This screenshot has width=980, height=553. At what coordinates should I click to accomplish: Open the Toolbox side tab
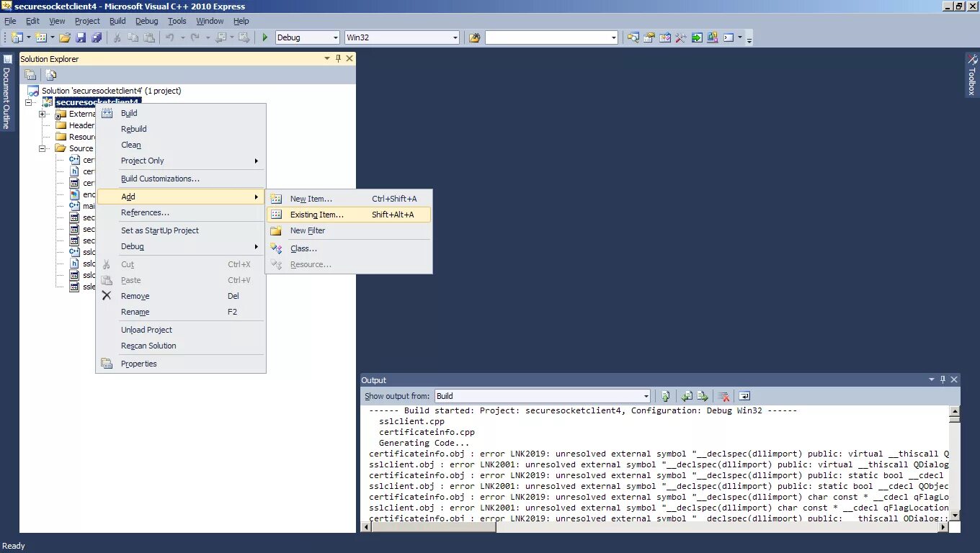coord(972,74)
